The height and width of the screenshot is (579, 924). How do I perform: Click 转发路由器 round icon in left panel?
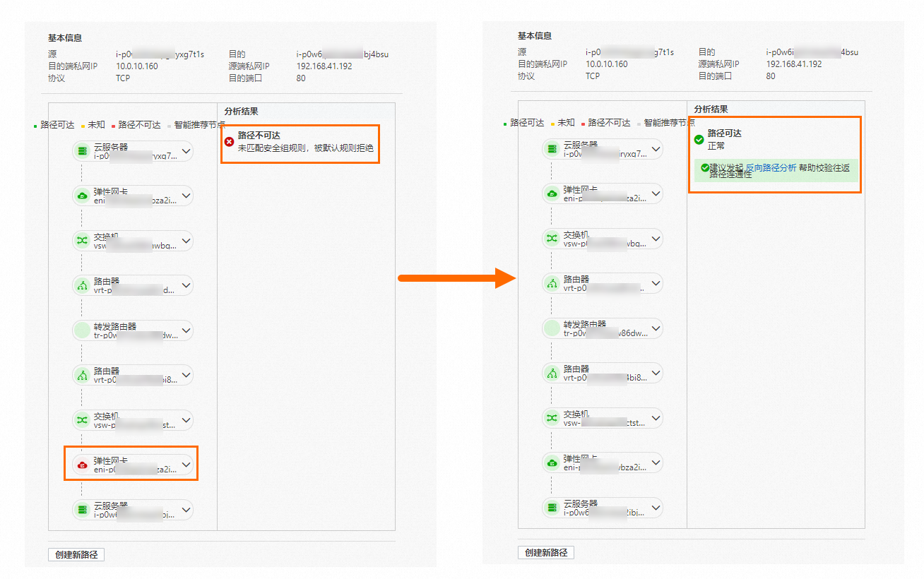click(82, 330)
